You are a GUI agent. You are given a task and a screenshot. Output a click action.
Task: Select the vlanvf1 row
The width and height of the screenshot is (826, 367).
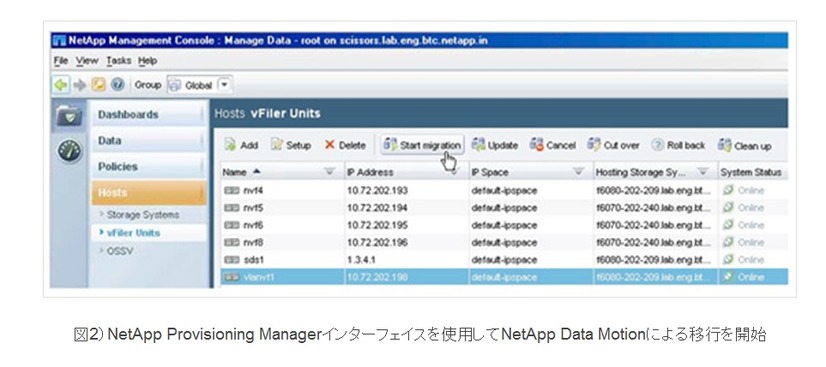coord(504,277)
